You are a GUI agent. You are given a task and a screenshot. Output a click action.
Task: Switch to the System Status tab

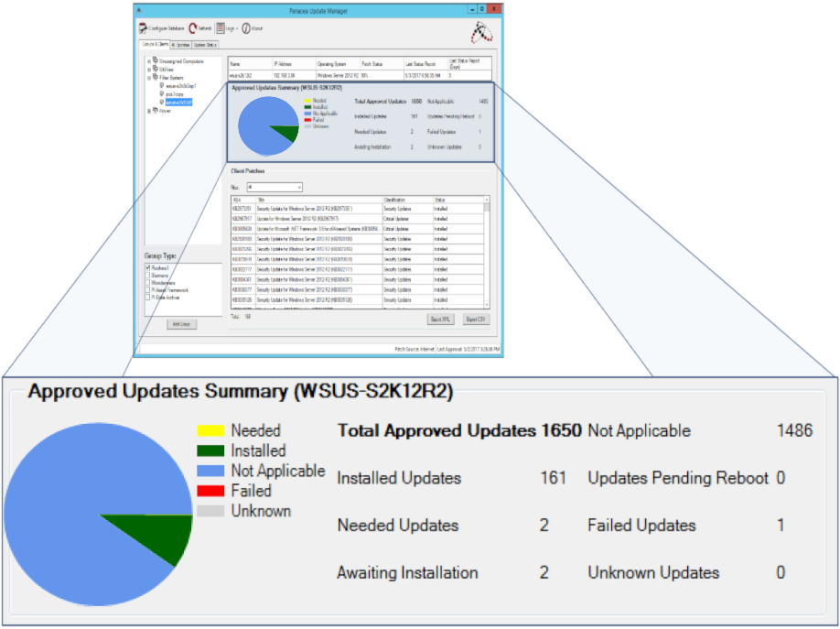(205, 45)
